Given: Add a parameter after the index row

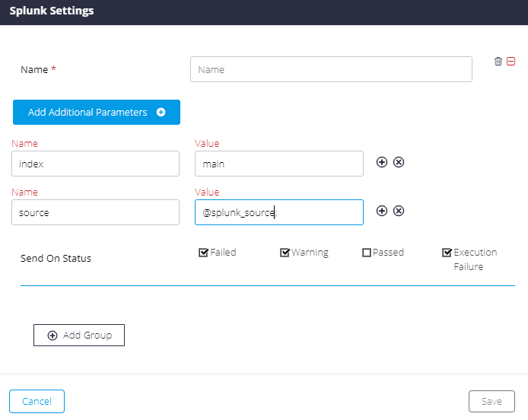Looking at the screenshot, I should 381,162.
